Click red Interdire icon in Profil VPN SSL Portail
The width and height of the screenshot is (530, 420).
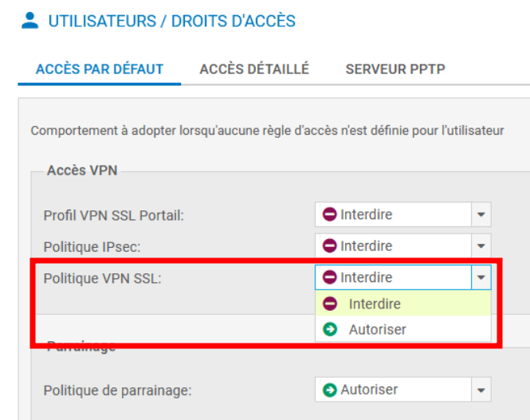click(329, 214)
